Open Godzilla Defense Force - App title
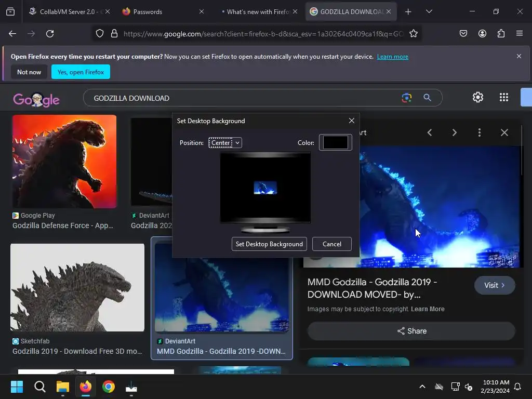This screenshot has height=399, width=532. [x=63, y=225]
